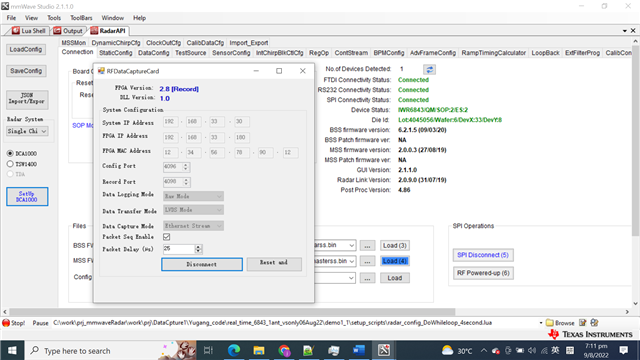This screenshot has width=640, height=360.
Task: Click the last icon right of Browse
Action: (594, 322)
